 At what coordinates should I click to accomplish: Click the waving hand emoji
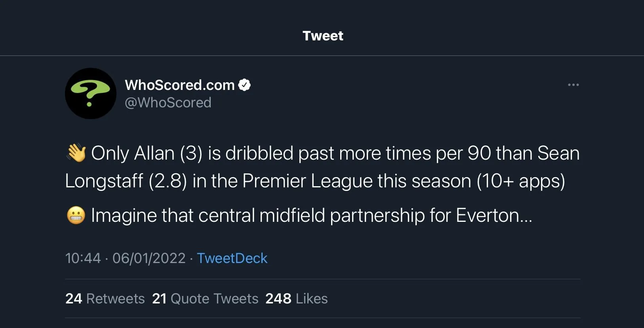[x=76, y=153]
